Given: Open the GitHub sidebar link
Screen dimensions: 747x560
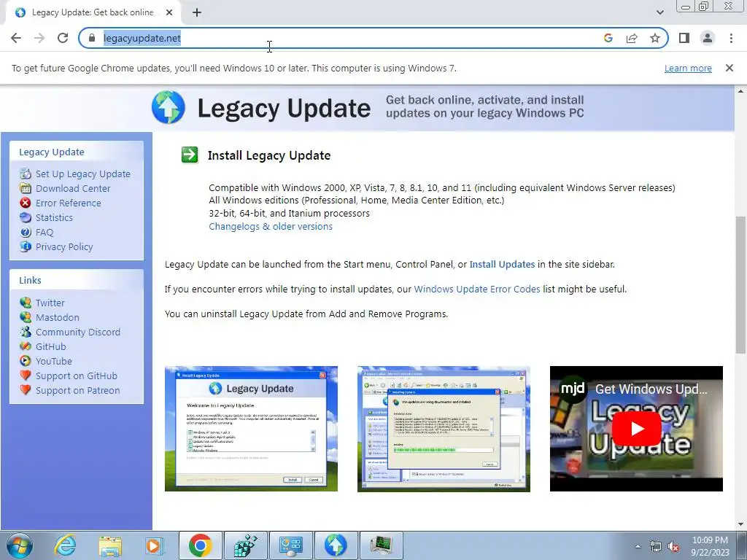Looking at the screenshot, I should pos(50,346).
